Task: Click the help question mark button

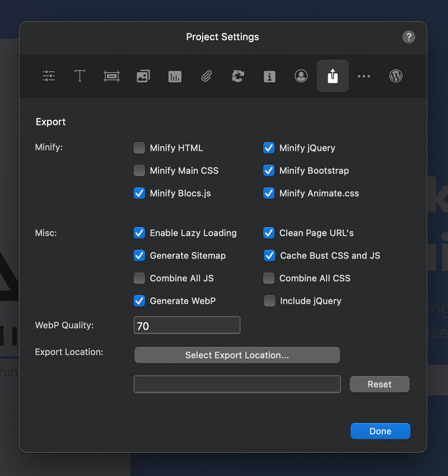Action: pos(409,37)
